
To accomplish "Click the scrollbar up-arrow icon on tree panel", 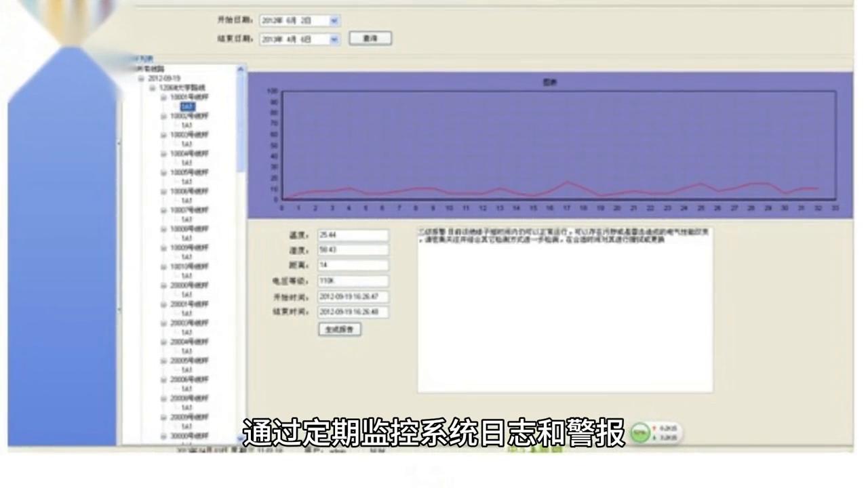I will [241, 69].
